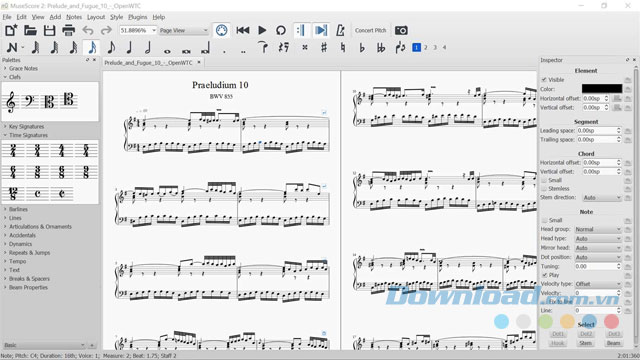The image size is (640, 360).
Task: Toggle play repeats icon
Action: [301, 30]
